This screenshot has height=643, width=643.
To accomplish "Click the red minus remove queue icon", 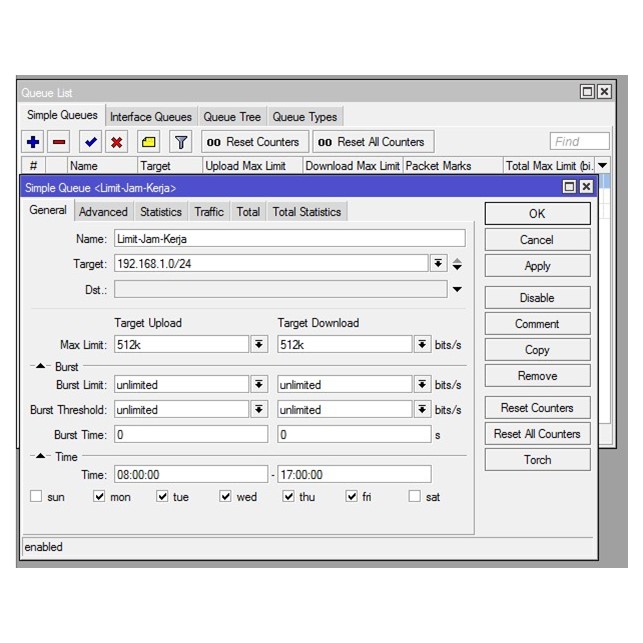I will [x=59, y=142].
